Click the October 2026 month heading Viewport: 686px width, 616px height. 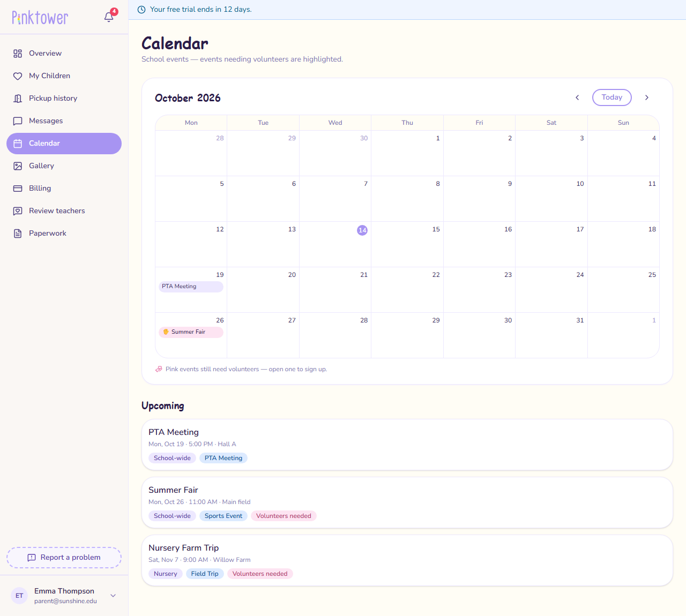tap(188, 98)
